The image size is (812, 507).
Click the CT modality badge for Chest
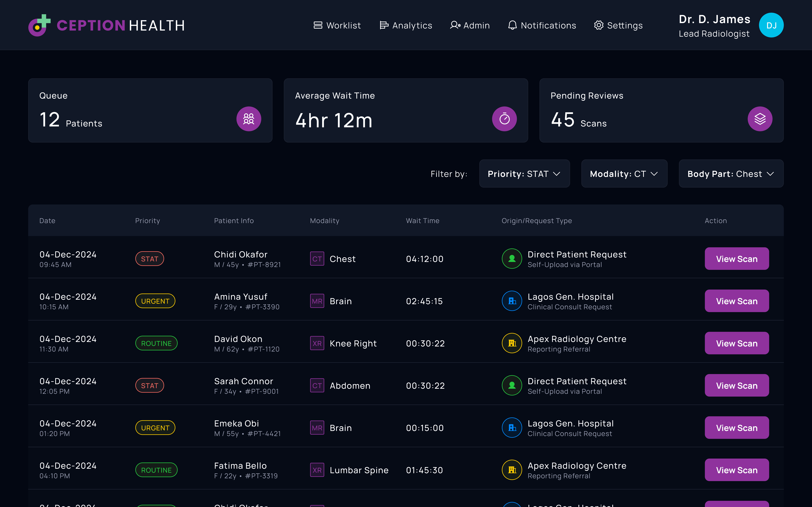317,259
